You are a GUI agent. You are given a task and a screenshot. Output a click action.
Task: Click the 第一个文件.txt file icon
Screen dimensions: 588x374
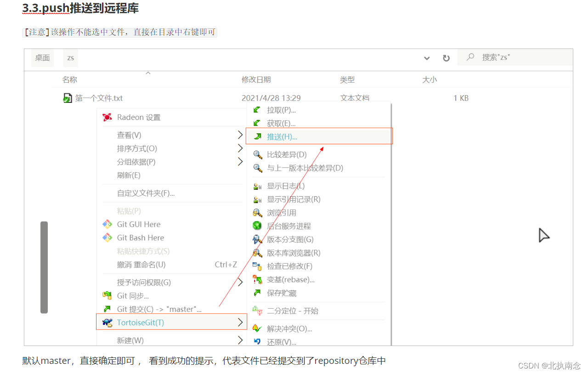(x=68, y=98)
